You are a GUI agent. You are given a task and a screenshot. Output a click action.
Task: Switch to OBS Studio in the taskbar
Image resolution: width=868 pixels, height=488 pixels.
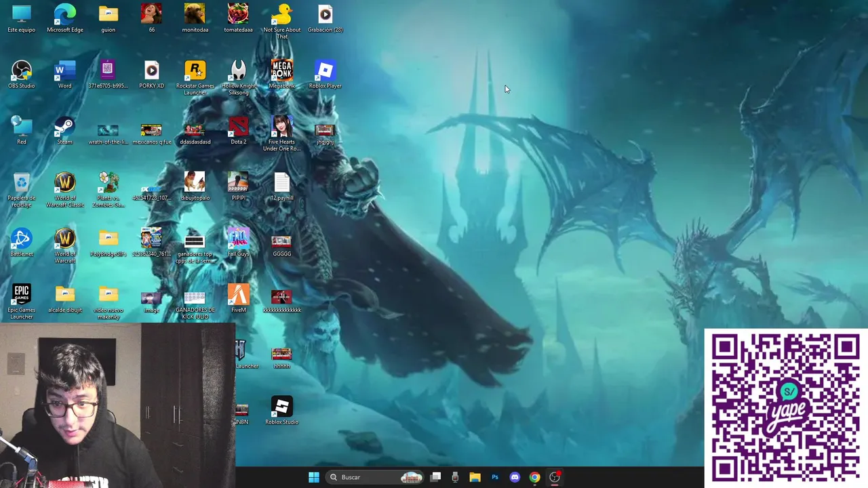click(555, 477)
